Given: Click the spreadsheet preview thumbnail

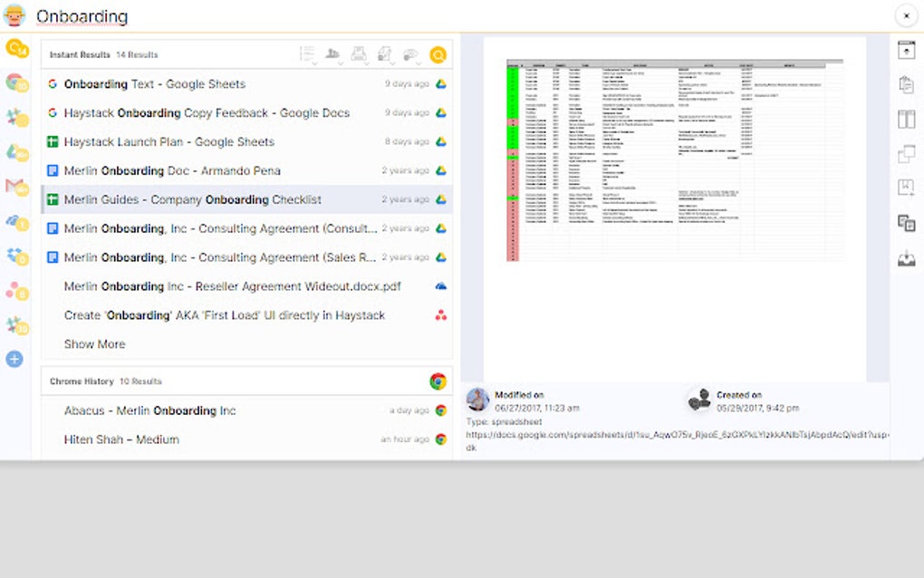Looking at the screenshot, I should point(675,160).
